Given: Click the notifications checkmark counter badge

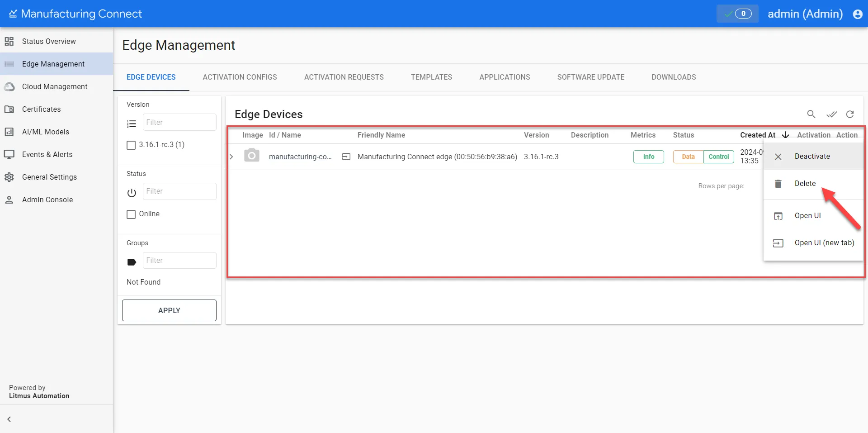Looking at the screenshot, I should point(737,14).
